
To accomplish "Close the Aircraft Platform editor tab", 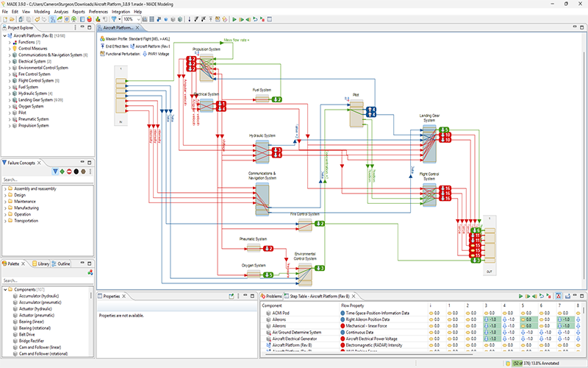I will [x=137, y=28].
